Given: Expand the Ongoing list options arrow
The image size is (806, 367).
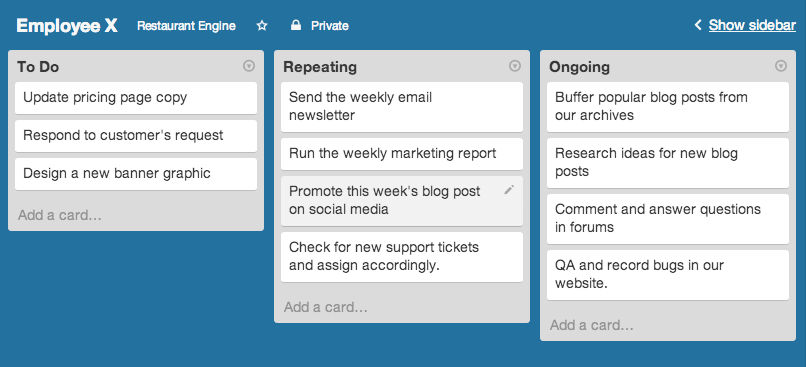Looking at the screenshot, I should click(781, 66).
